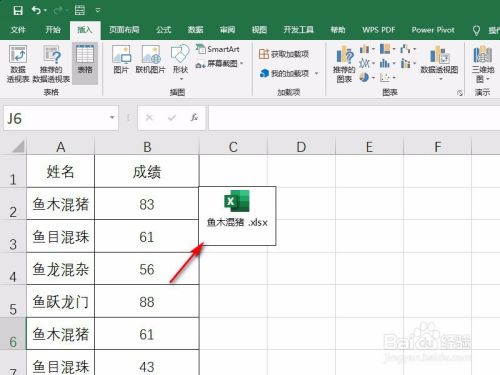Viewport: 500px width, 375px height.
Task: Click the Tell Me lightbulb icon
Action: coord(476,30)
